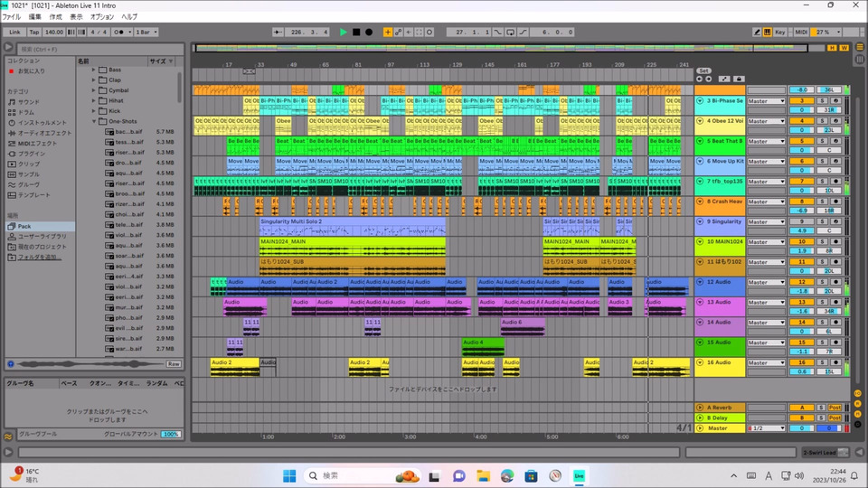Click the 140.00 tempo field

point(54,32)
